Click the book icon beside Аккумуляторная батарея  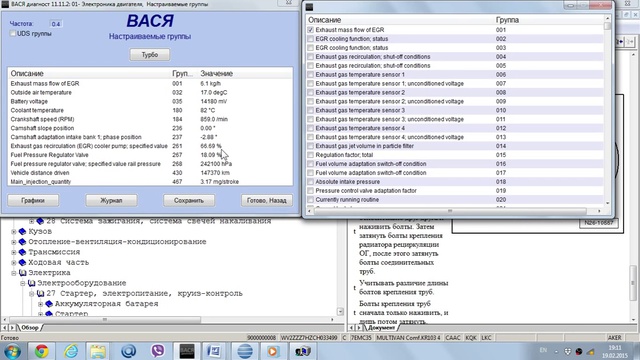[x=49, y=304]
